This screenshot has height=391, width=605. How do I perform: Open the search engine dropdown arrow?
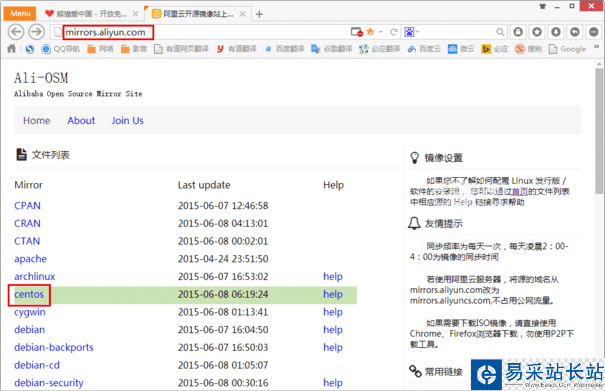point(417,32)
